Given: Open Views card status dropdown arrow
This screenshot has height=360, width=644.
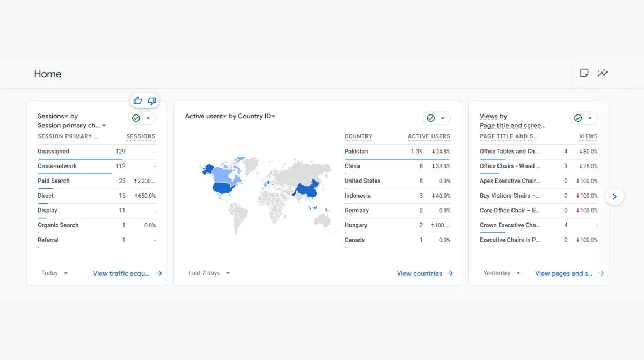Looking at the screenshot, I should point(590,118).
